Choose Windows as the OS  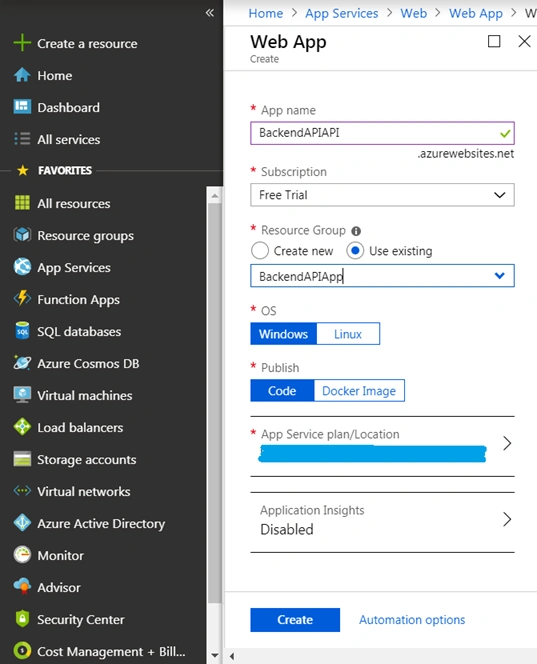(283, 334)
